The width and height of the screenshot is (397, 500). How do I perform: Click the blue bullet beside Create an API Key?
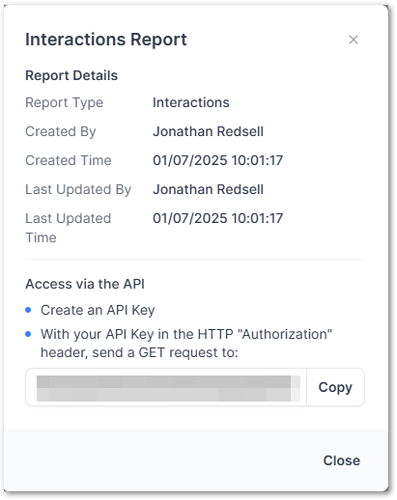[28, 310]
